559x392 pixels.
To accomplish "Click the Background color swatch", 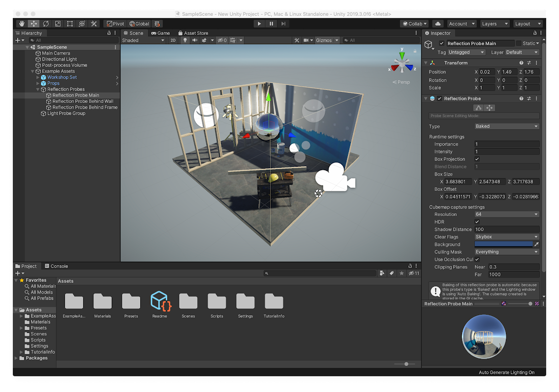I will pyautogui.click(x=503, y=244).
